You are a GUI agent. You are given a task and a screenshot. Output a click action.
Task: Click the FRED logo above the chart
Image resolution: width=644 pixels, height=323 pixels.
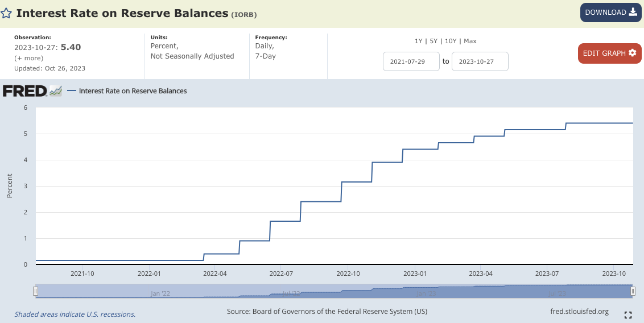pyautogui.click(x=24, y=91)
